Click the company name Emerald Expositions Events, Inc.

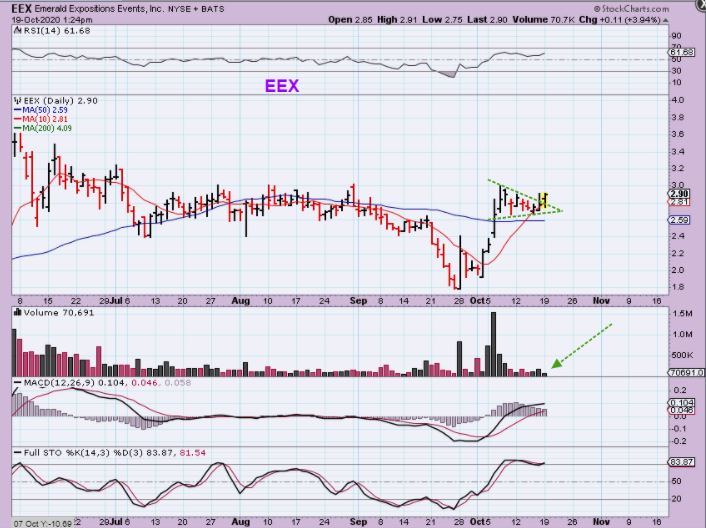pos(100,9)
